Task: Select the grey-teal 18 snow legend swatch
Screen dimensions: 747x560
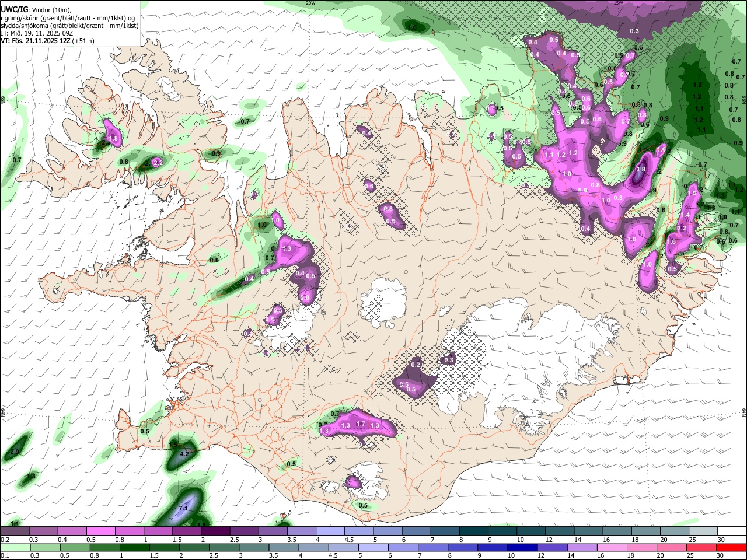Action: pyautogui.click(x=647, y=531)
